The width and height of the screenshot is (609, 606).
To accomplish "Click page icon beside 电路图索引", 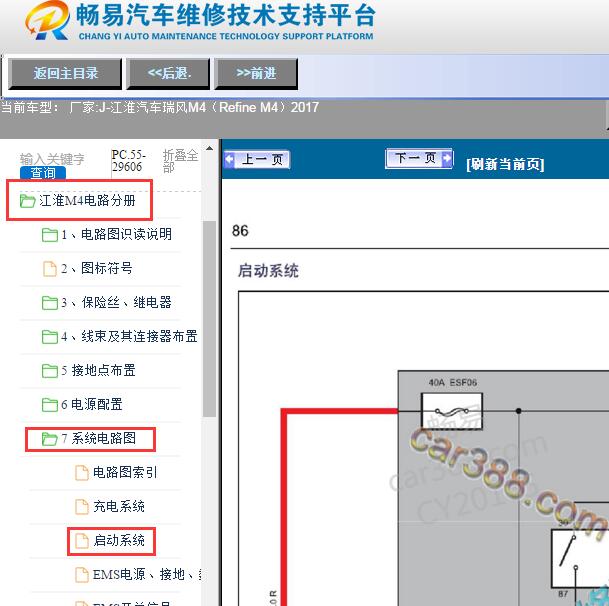I will click(82, 473).
